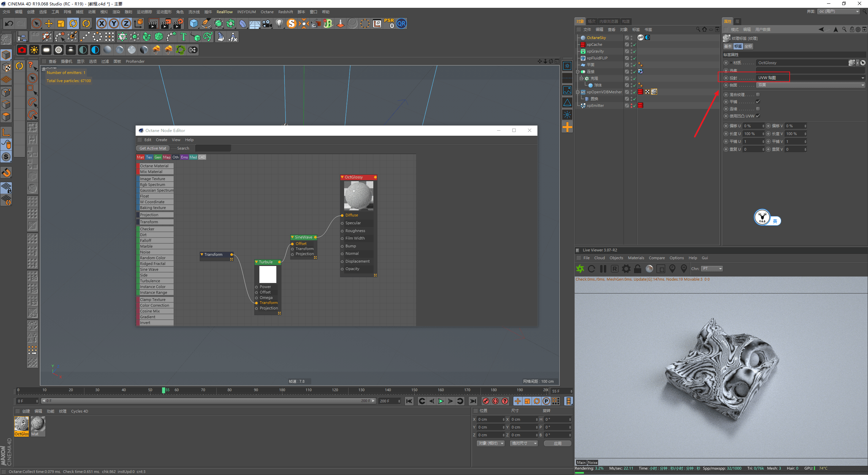Click the Search field in Node Editor
The image size is (868, 475).
point(213,148)
